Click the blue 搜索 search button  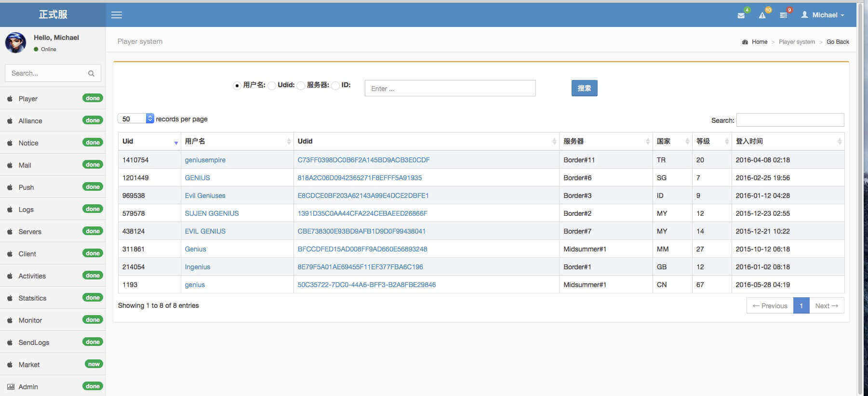click(x=584, y=88)
